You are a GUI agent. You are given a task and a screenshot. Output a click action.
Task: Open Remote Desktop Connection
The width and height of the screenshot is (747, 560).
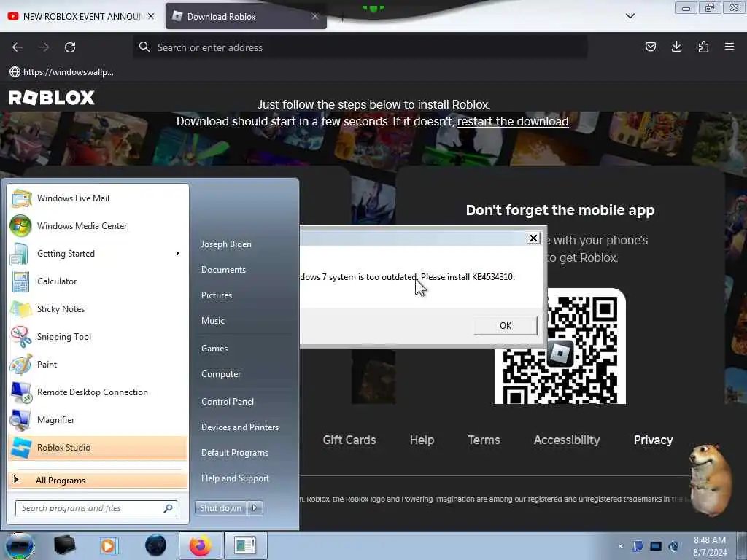click(98, 392)
